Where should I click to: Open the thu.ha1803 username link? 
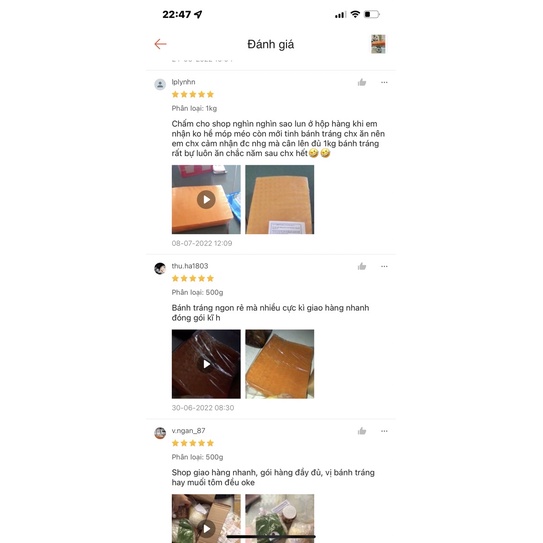coord(190,266)
